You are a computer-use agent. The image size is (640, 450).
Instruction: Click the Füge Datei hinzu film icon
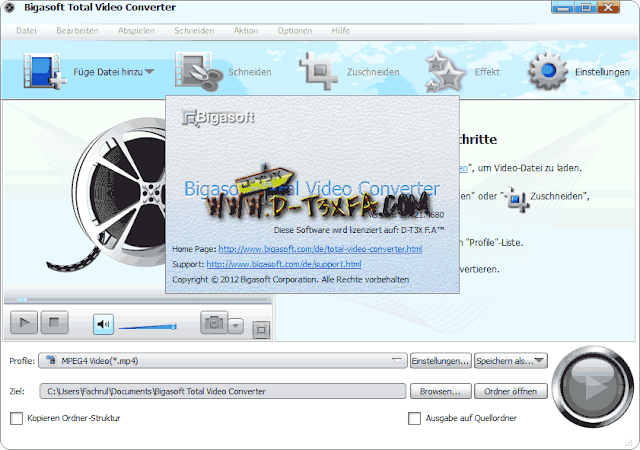click(x=44, y=71)
